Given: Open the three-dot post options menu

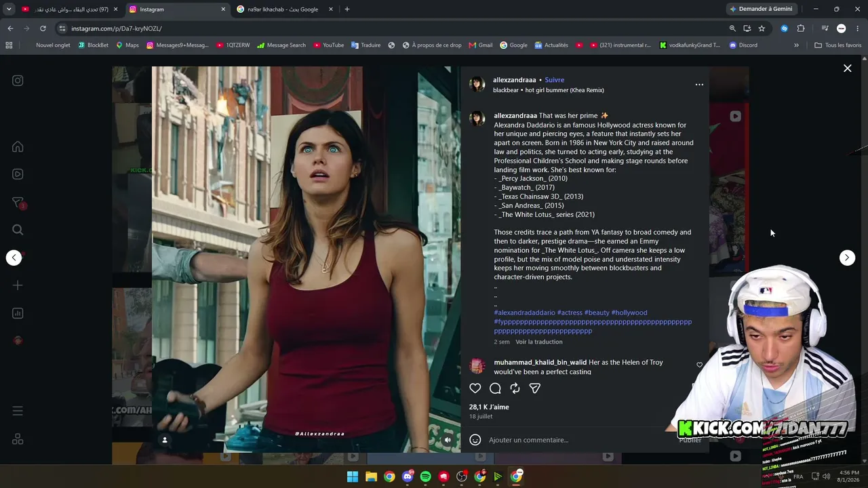Looking at the screenshot, I should point(699,85).
